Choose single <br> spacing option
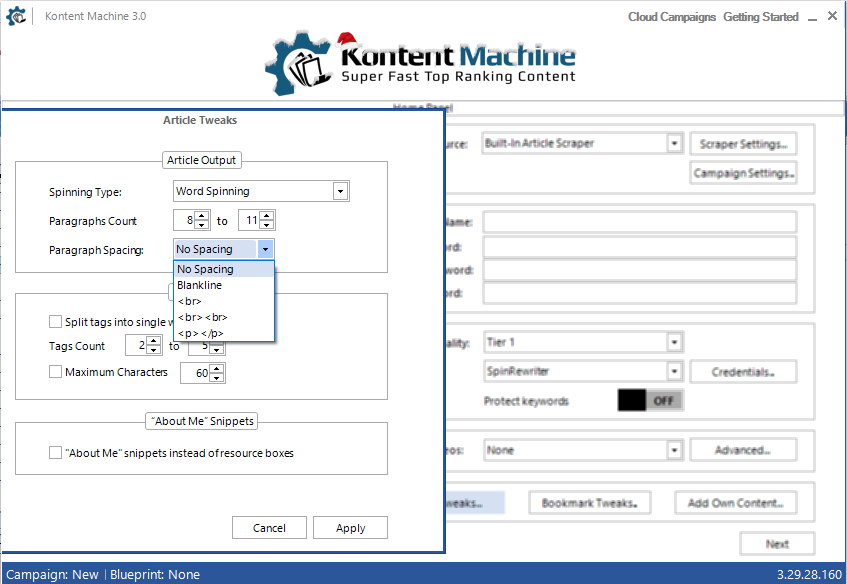The height and width of the screenshot is (584, 847). (224, 301)
